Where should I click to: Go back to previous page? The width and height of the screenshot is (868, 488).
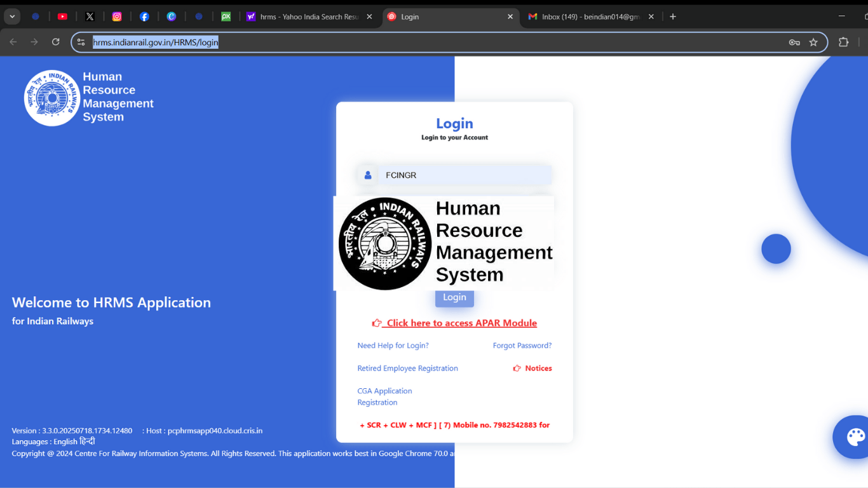click(x=13, y=42)
